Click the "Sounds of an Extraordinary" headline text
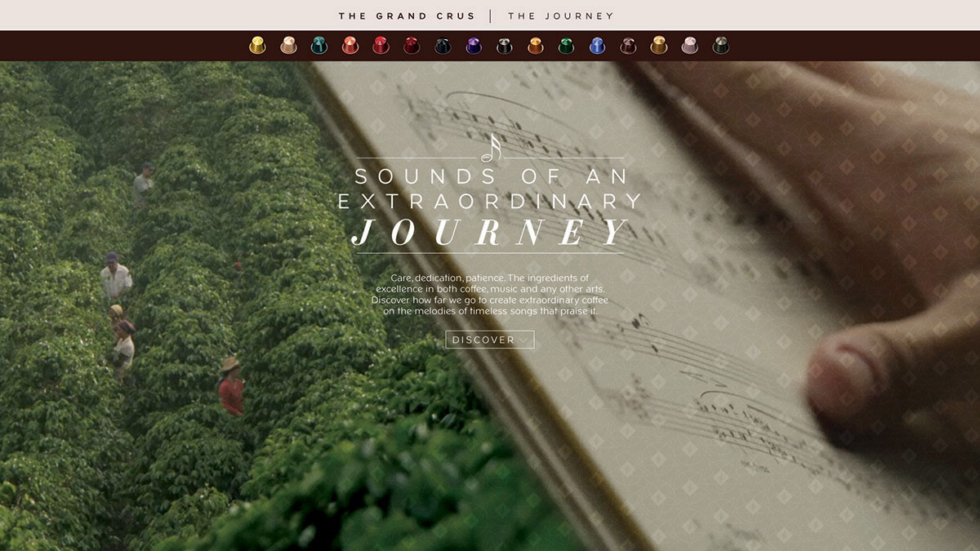 [x=490, y=189]
